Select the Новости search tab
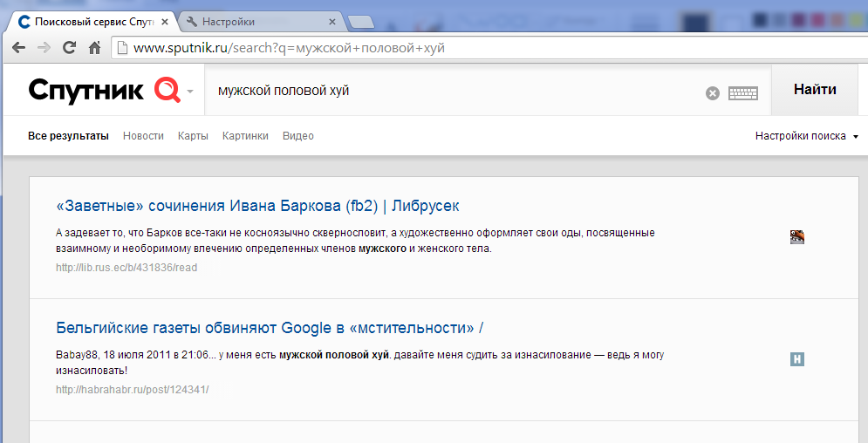 pos(143,136)
